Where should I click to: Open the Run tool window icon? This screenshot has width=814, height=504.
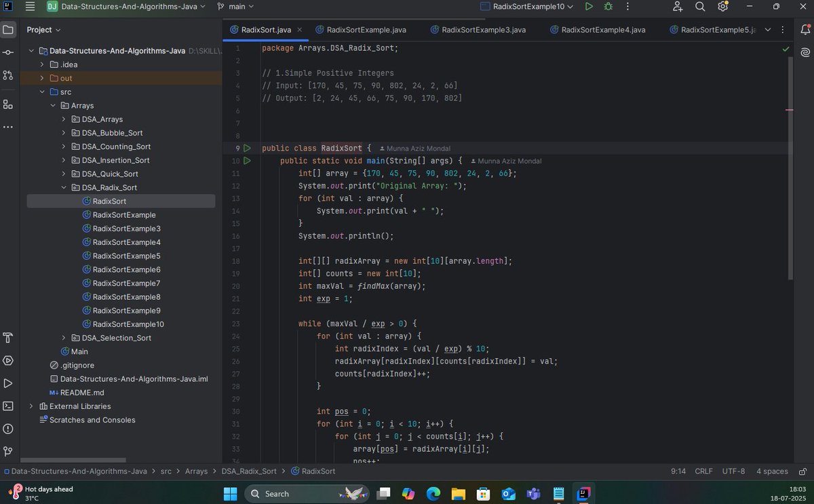click(8, 383)
